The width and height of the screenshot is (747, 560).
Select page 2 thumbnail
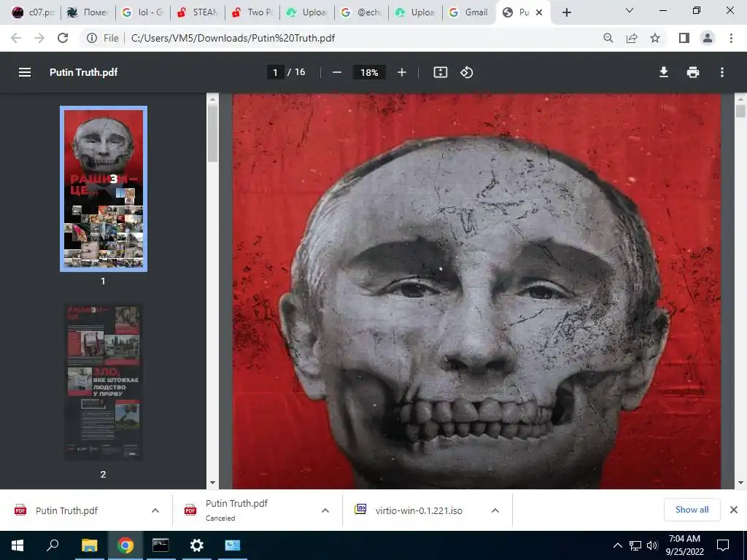point(104,382)
